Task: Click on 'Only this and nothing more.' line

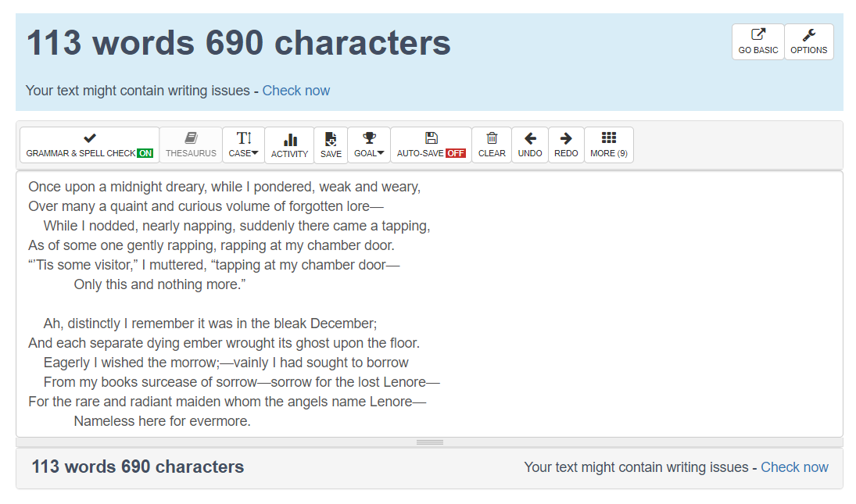Action: click(x=160, y=284)
